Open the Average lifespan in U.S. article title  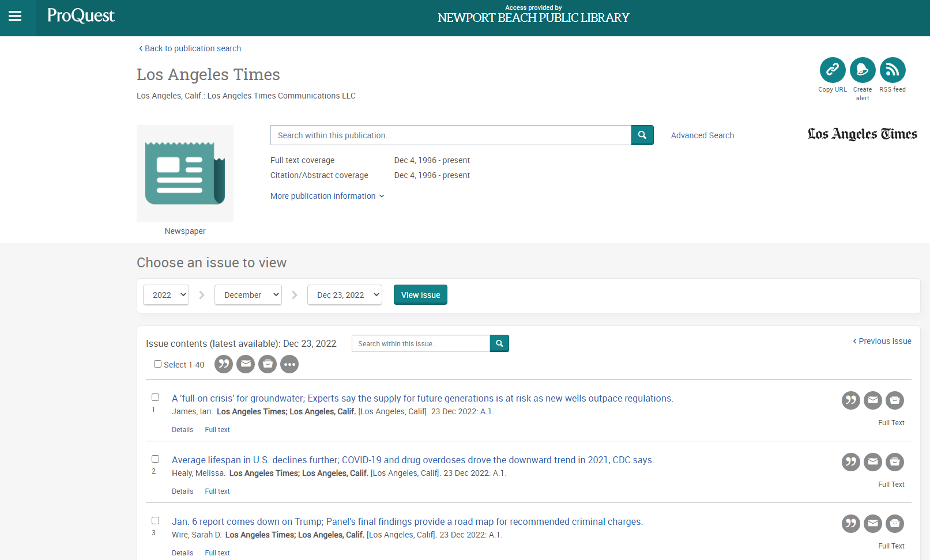[413, 460]
